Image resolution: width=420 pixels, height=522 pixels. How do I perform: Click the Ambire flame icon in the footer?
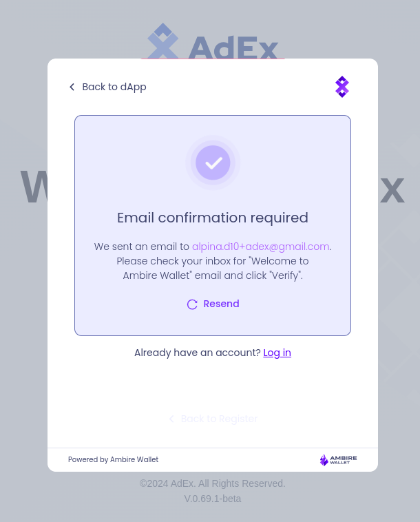324,460
